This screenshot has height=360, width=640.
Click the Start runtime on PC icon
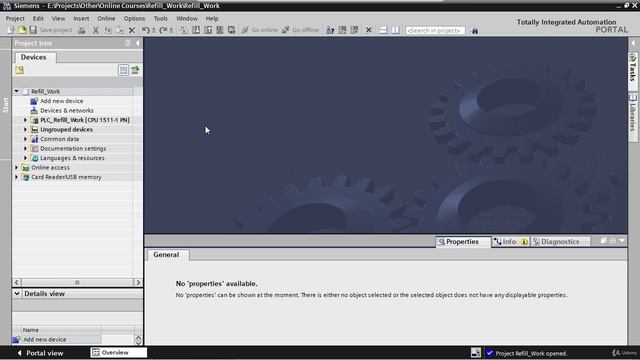click(231, 30)
